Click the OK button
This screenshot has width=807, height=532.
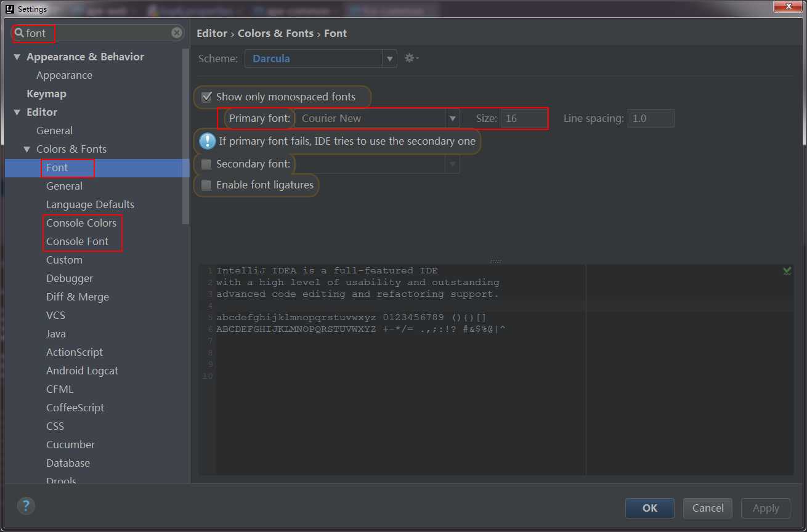pos(650,508)
